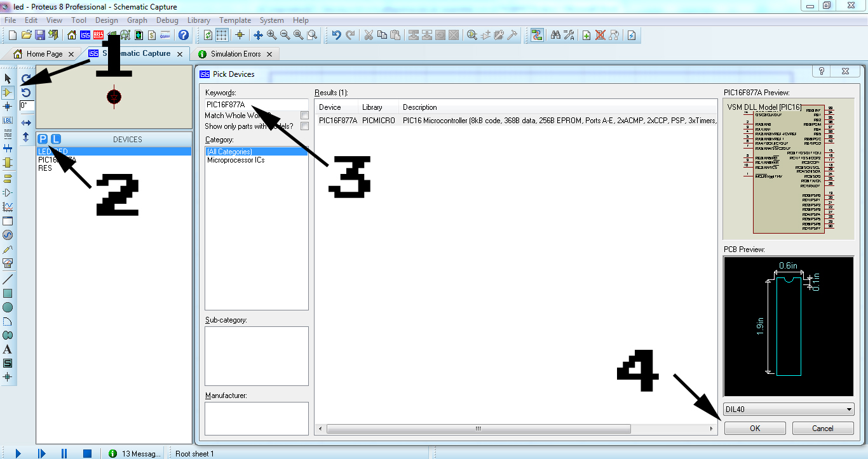
Task: Click the Description column header
Action: [x=557, y=107]
